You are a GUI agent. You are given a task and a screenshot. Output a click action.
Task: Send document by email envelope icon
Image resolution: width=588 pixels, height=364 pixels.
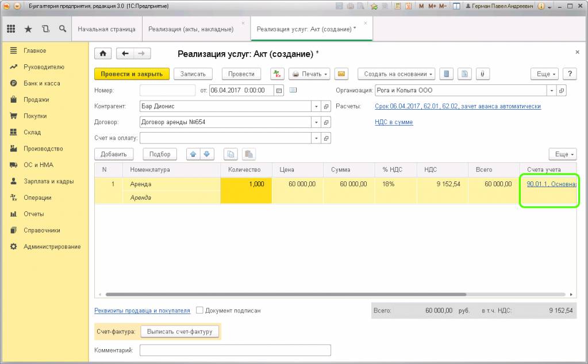pos(341,73)
